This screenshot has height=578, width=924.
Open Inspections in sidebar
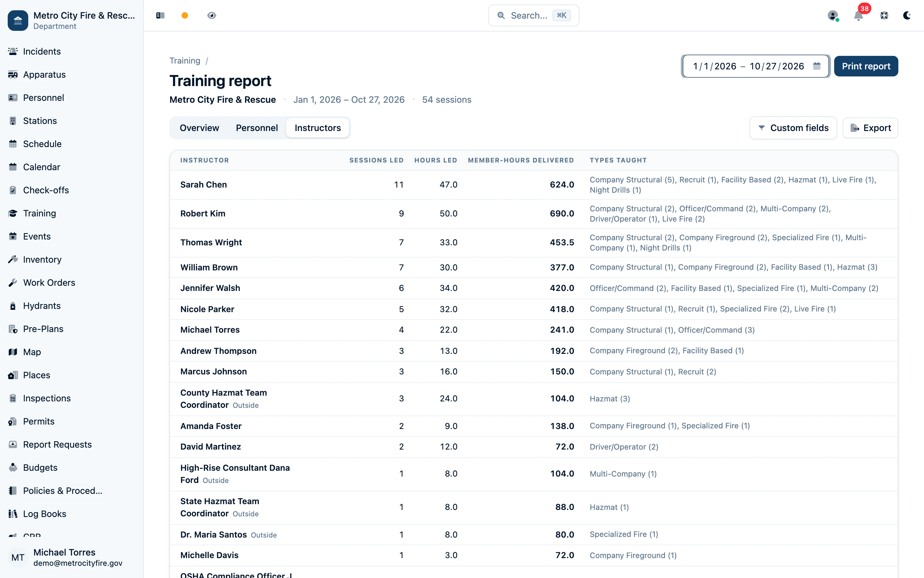(x=72, y=398)
